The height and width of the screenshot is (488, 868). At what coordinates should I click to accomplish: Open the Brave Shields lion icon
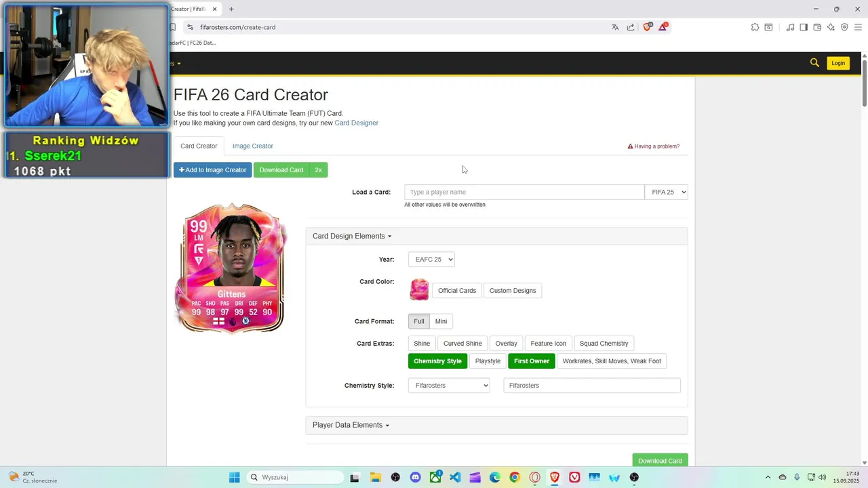[x=647, y=27]
